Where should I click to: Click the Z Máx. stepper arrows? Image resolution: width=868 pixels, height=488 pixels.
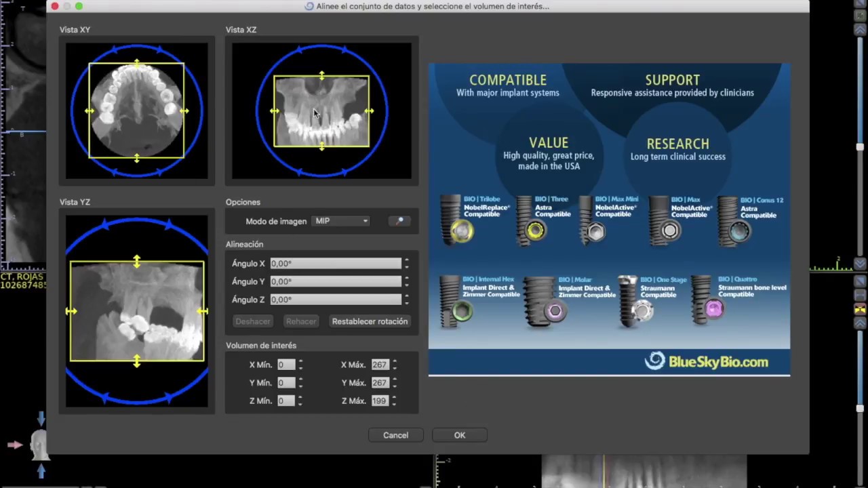[394, 401]
